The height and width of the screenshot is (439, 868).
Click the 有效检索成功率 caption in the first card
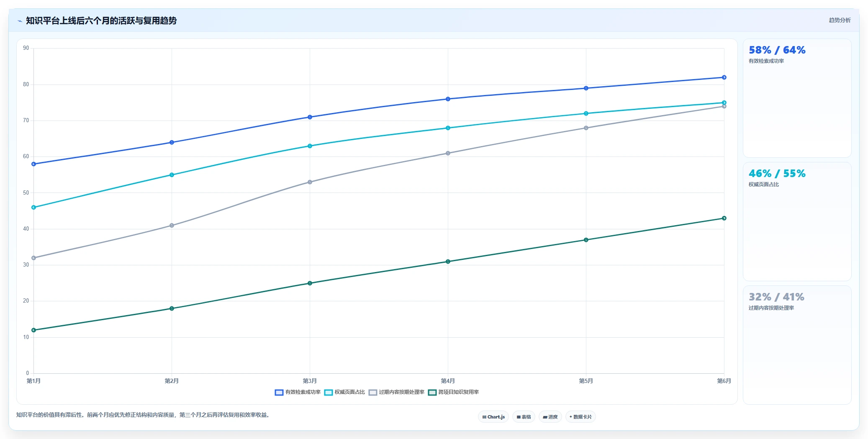coord(766,61)
